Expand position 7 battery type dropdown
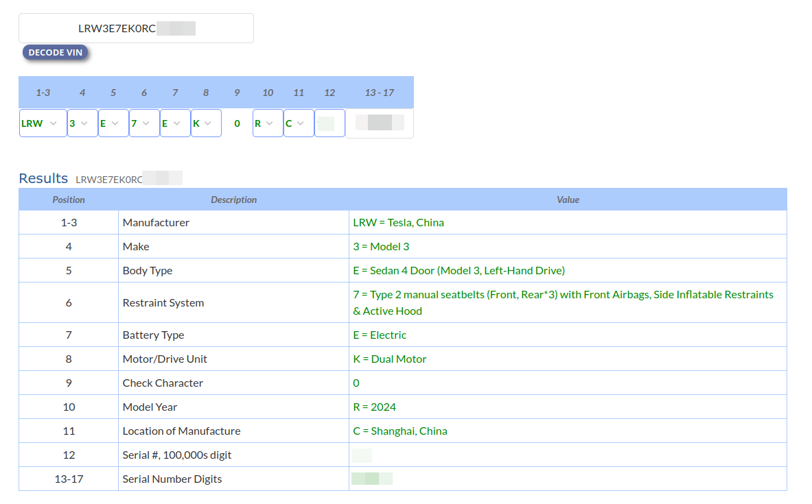812x504 pixels. pyautogui.click(x=175, y=123)
